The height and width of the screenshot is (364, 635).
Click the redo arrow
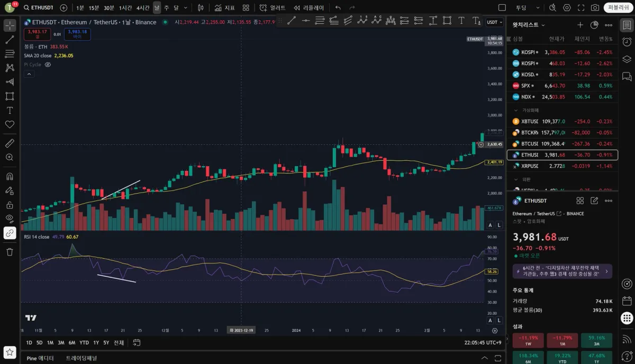pyautogui.click(x=352, y=8)
